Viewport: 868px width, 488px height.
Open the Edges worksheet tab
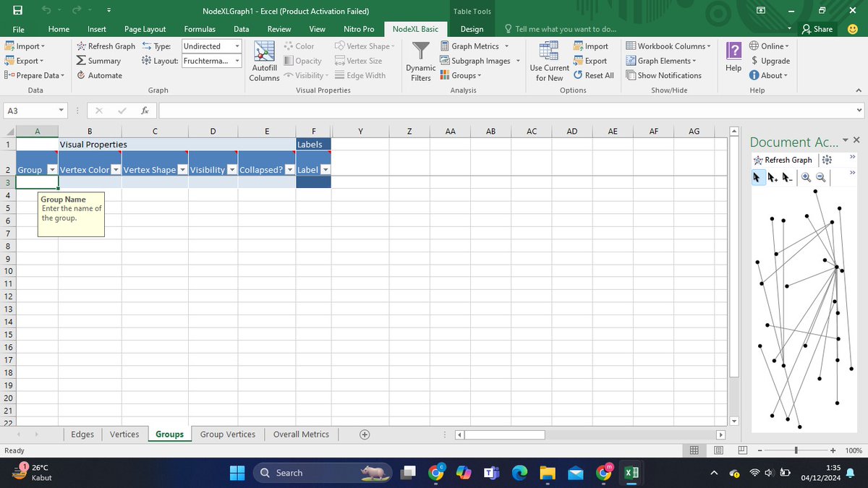tap(82, 435)
